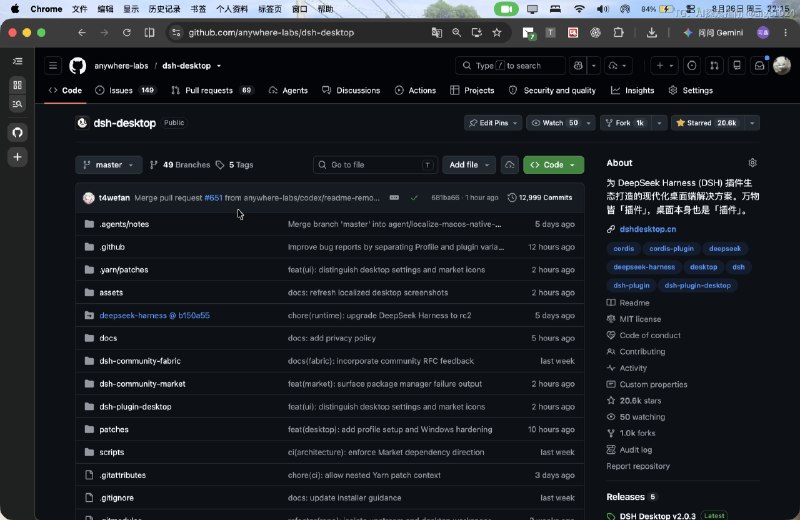The height and width of the screenshot is (520, 800).
Task: Open the dshdesktop.cn website link
Action: coord(647,229)
